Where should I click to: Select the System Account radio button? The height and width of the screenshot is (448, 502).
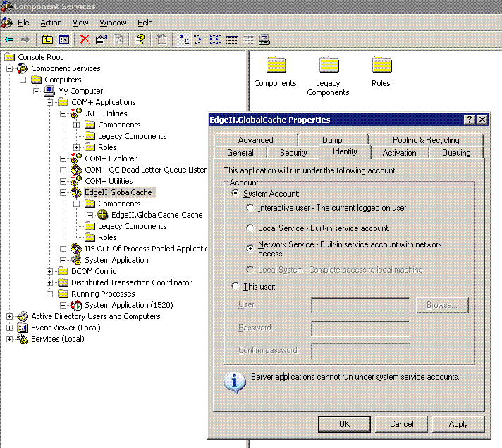[235, 193]
